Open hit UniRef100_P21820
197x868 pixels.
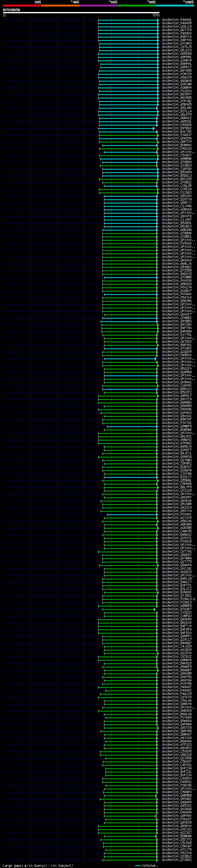click(x=177, y=91)
